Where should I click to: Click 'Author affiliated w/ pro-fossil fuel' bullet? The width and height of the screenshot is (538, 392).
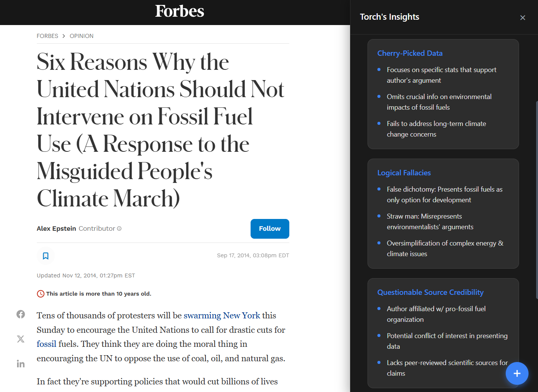[436, 314]
